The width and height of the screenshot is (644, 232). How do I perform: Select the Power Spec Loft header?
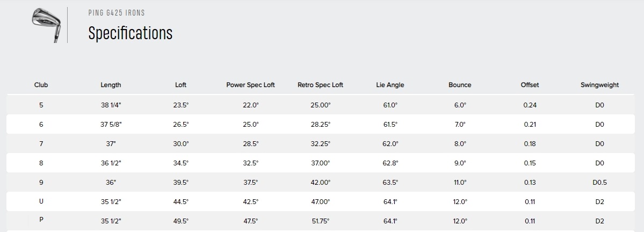tap(250, 85)
